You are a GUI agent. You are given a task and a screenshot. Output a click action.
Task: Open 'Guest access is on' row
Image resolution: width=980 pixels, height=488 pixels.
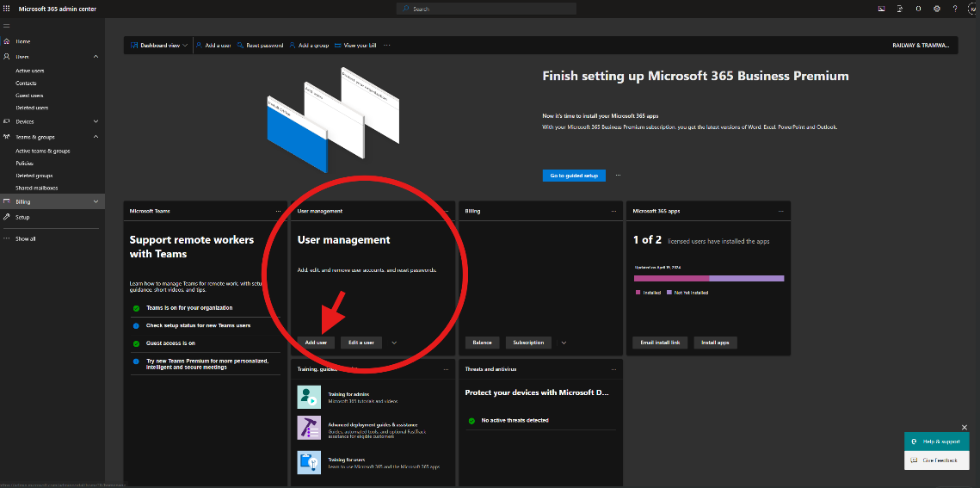pyautogui.click(x=206, y=343)
